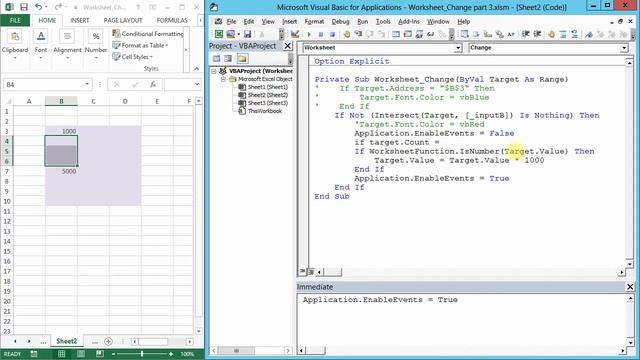Screen dimensions: 640x360
Task: Click List Properties/Methods icon in Edit toolbar
Action: coord(464,34)
